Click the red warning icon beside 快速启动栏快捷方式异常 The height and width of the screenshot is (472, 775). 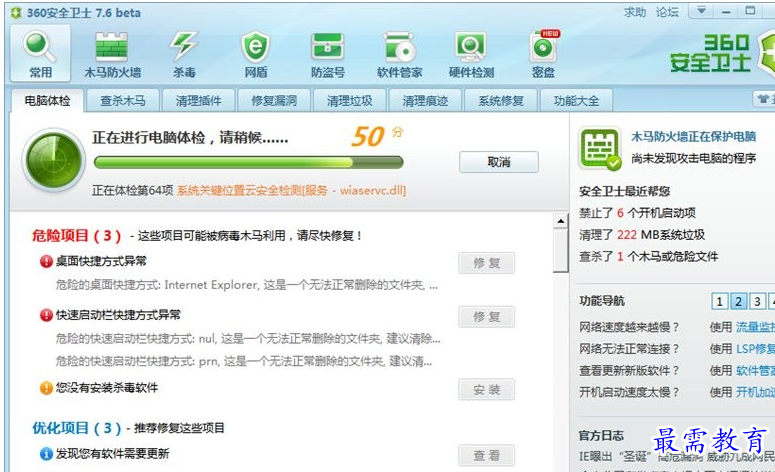click(x=46, y=315)
